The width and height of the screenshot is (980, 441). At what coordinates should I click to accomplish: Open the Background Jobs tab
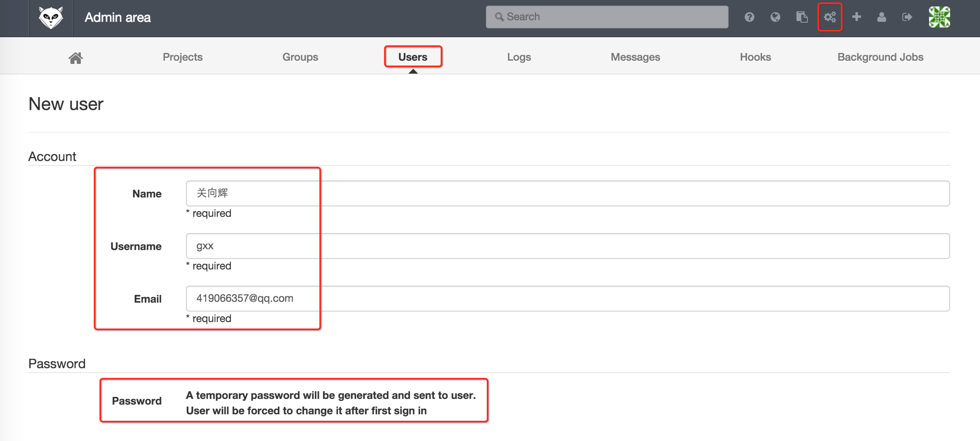(880, 57)
